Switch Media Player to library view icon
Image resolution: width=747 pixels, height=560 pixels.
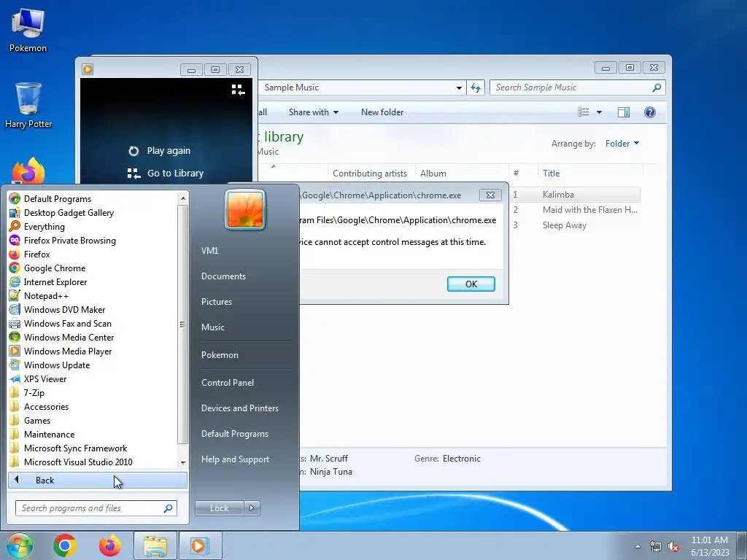[239, 90]
